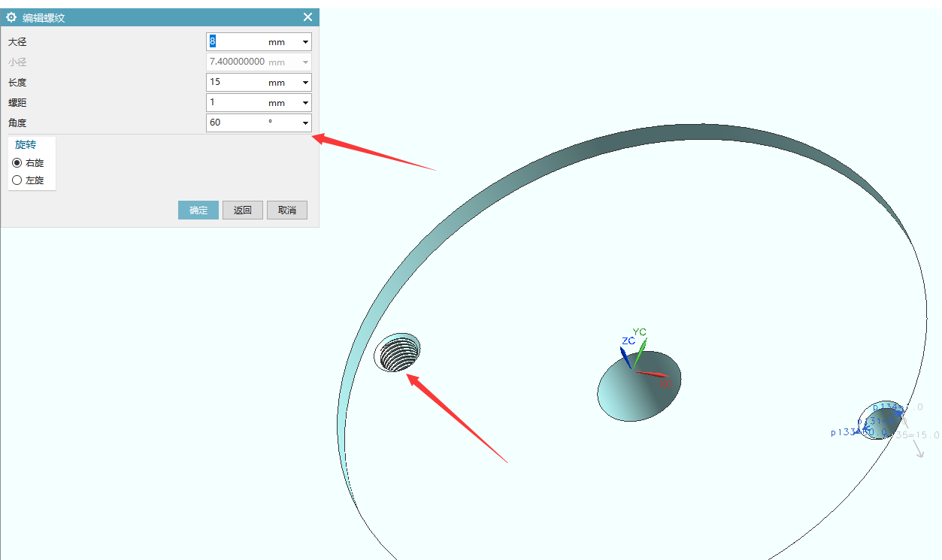Click the 旋转 group label

coord(26,144)
